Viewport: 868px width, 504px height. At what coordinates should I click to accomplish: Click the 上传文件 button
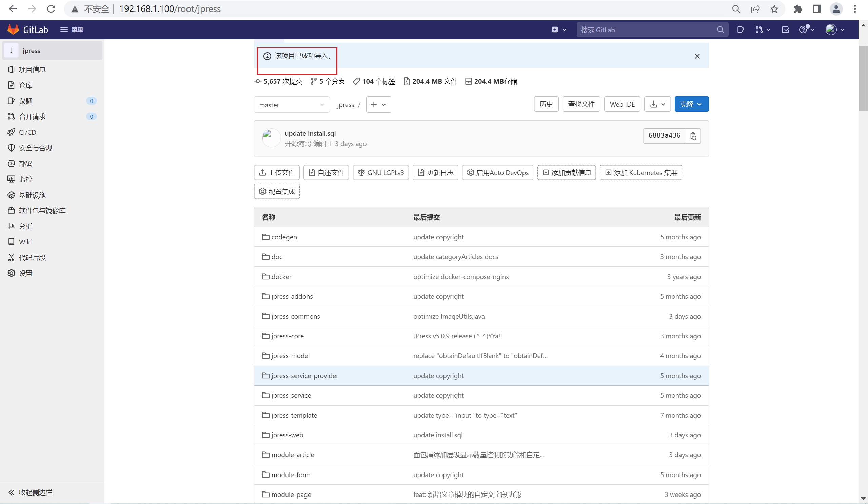[277, 172]
